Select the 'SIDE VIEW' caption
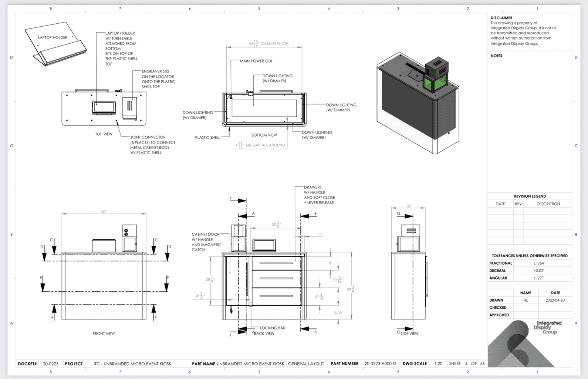Screen dimensions: 588x379 [x=409, y=333]
